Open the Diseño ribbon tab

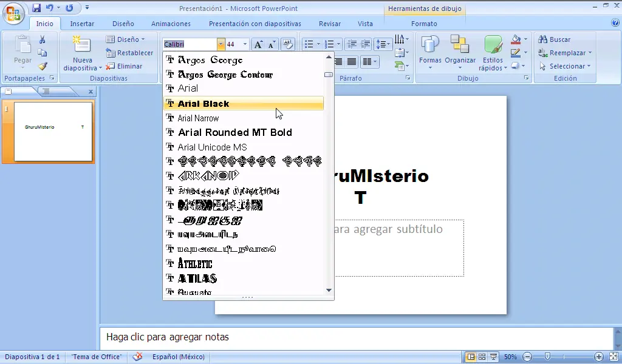point(123,24)
